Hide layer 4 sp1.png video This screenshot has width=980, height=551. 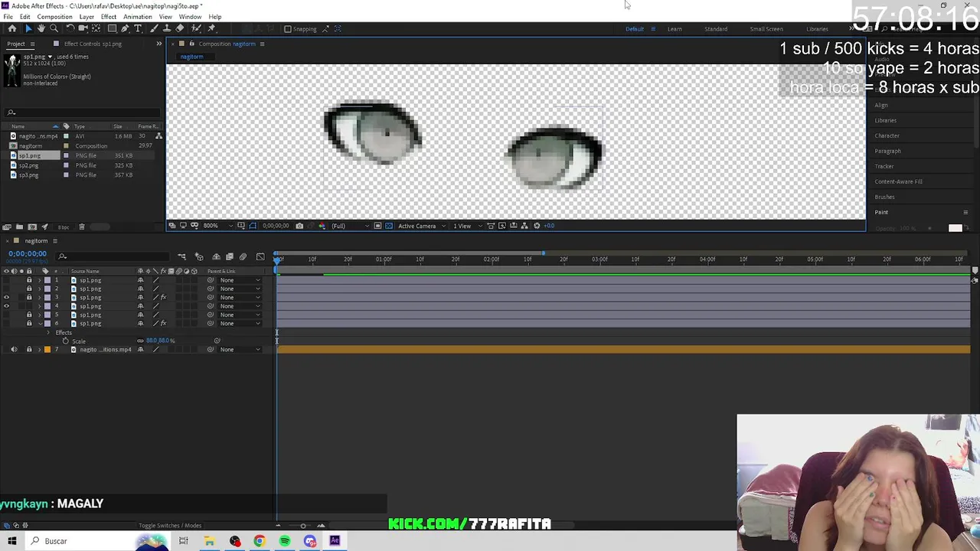point(6,306)
